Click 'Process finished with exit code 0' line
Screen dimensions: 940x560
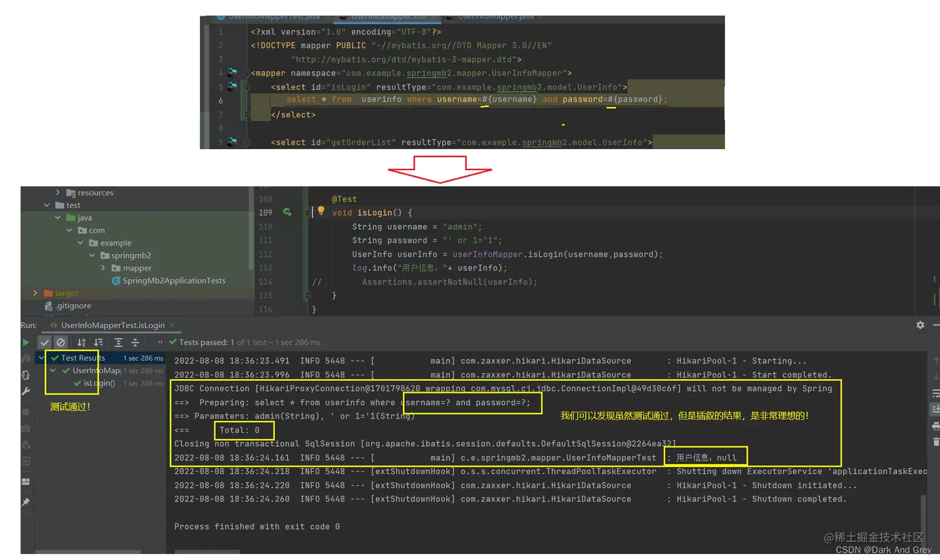pyautogui.click(x=257, y=527)
